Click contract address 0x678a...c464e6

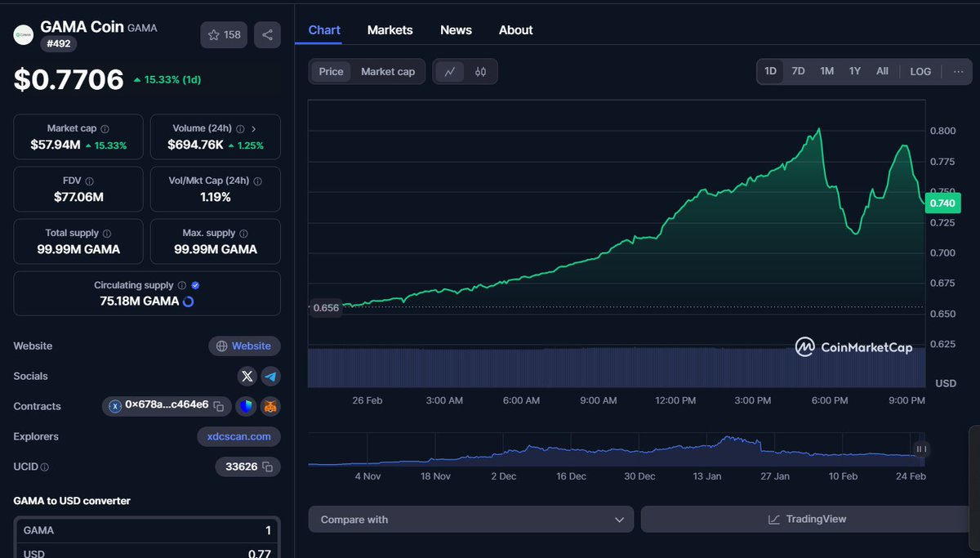tap(167, 406)
